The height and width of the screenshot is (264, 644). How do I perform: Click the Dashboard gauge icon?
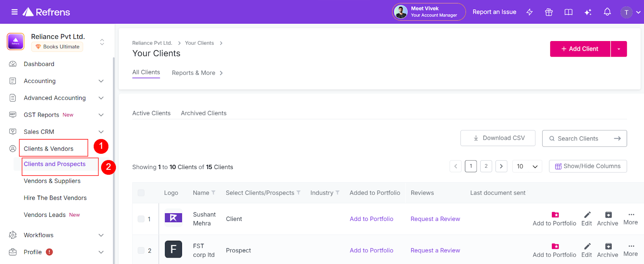(x=13, y=64)
